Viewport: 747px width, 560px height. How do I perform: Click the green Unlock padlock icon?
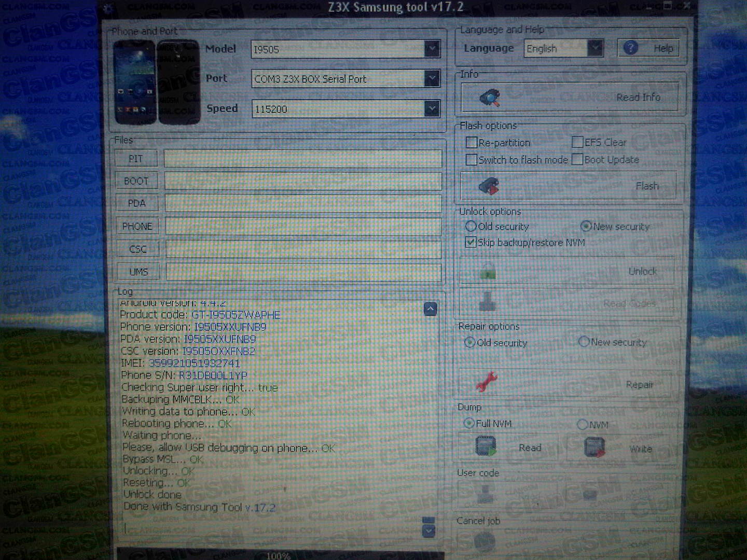coord(488,271)
